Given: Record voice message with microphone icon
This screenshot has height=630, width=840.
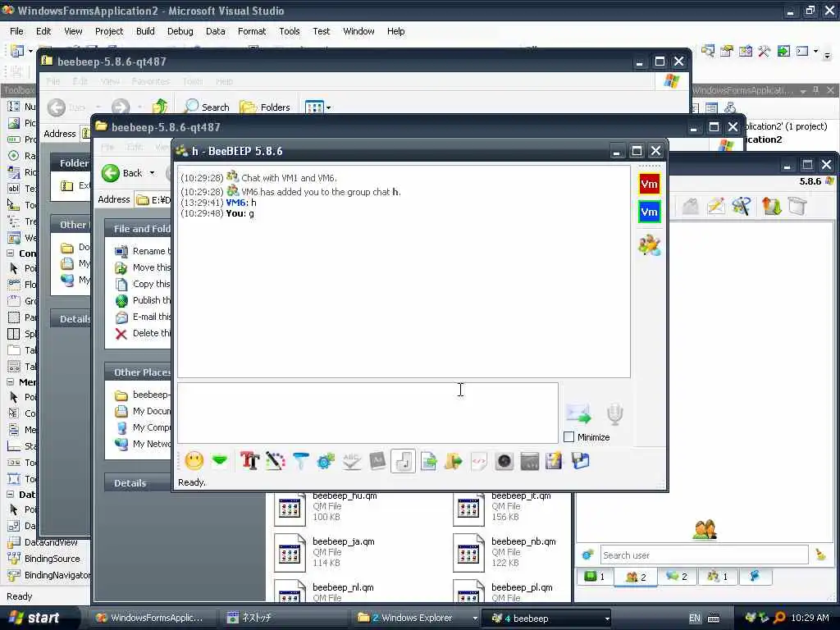Looking at the screenshot, I should coord(615,414).
